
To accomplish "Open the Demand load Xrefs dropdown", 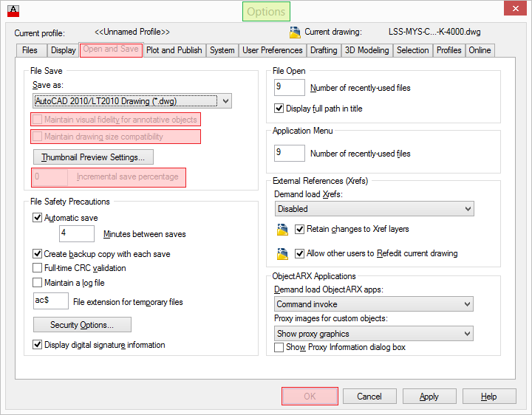I will (374, 209).
